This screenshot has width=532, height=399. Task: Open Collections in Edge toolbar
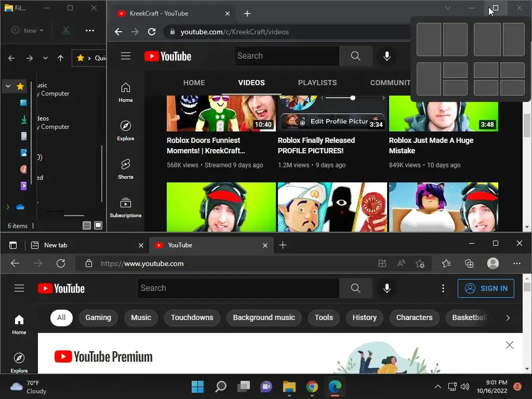[x=469, y=263]
